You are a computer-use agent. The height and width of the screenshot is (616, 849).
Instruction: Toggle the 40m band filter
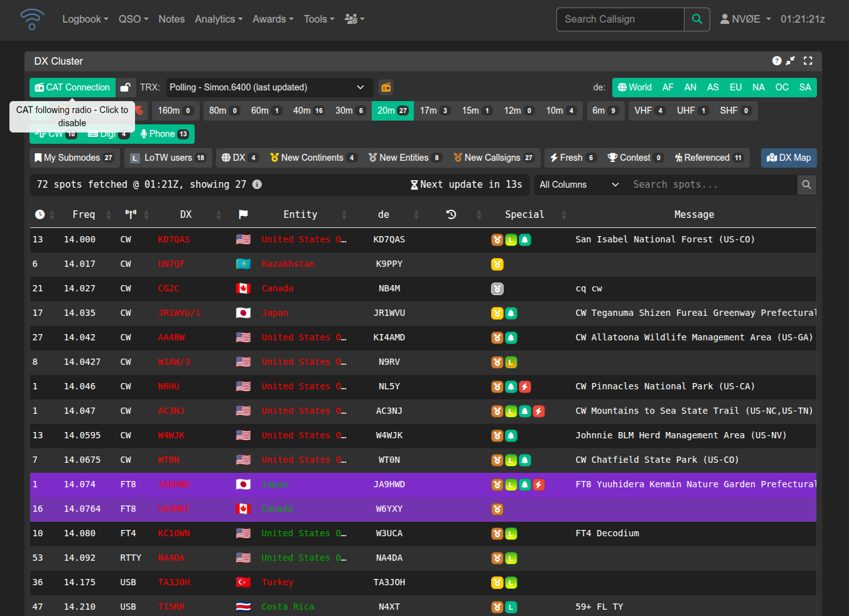(x=308, y=111)
